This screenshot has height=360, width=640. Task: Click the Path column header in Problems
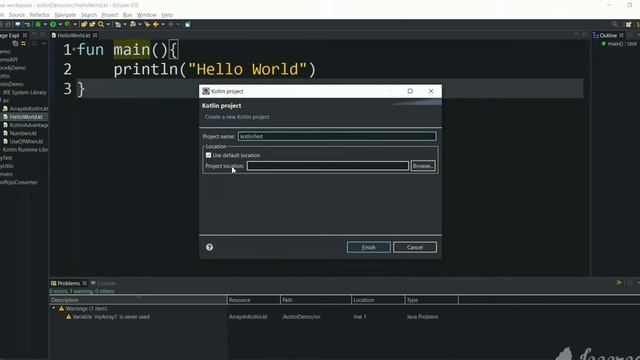point(316,300)
